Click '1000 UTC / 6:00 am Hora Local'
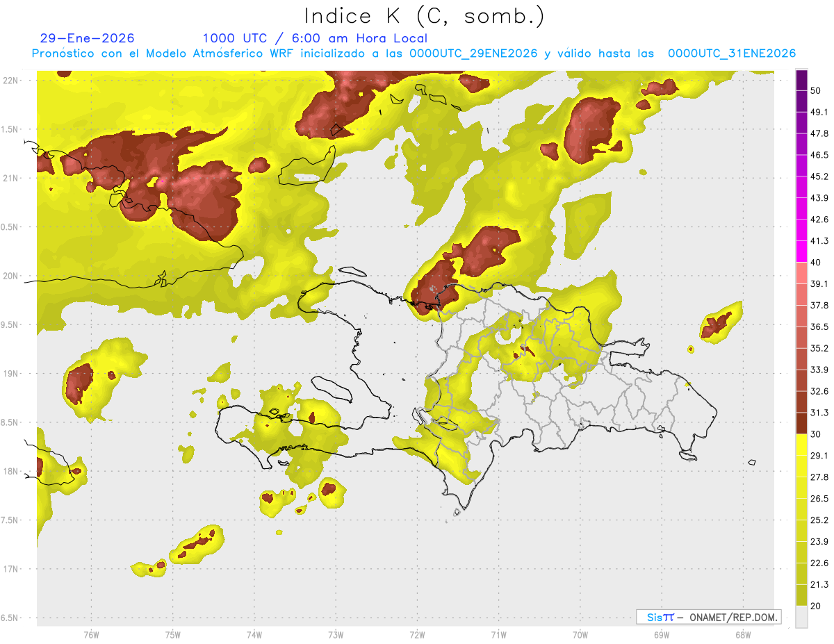 point(315,38)
